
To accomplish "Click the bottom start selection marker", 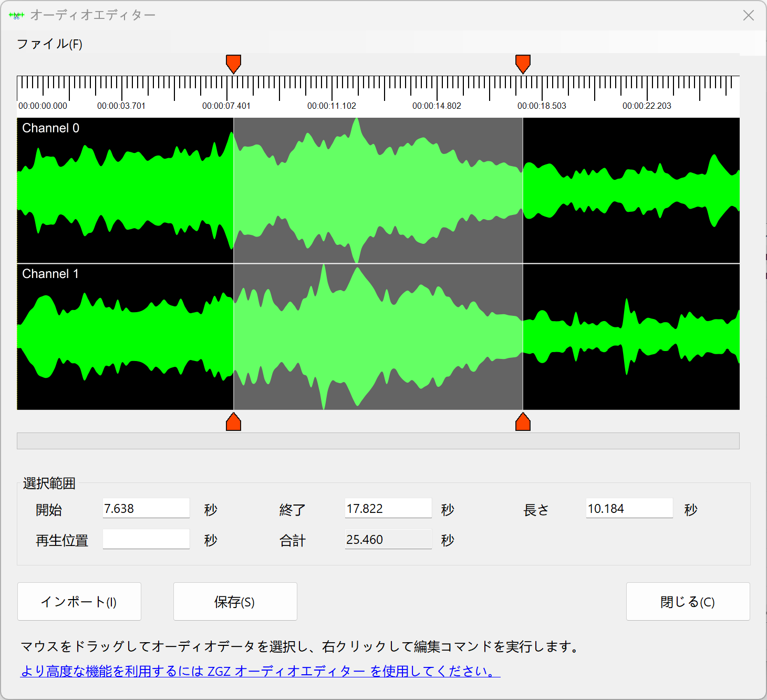I will click(233, 421).
